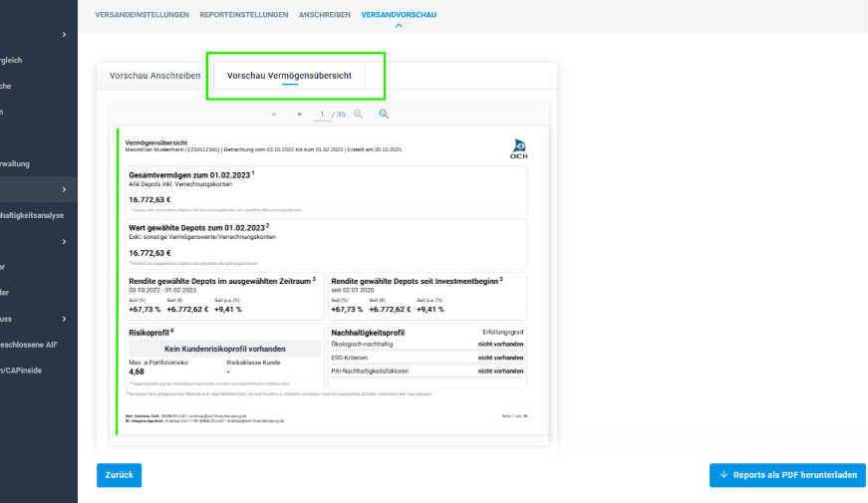Click the Zurück button
The width and height of the screenshot is (868, 503).
(x=120, y=475)
